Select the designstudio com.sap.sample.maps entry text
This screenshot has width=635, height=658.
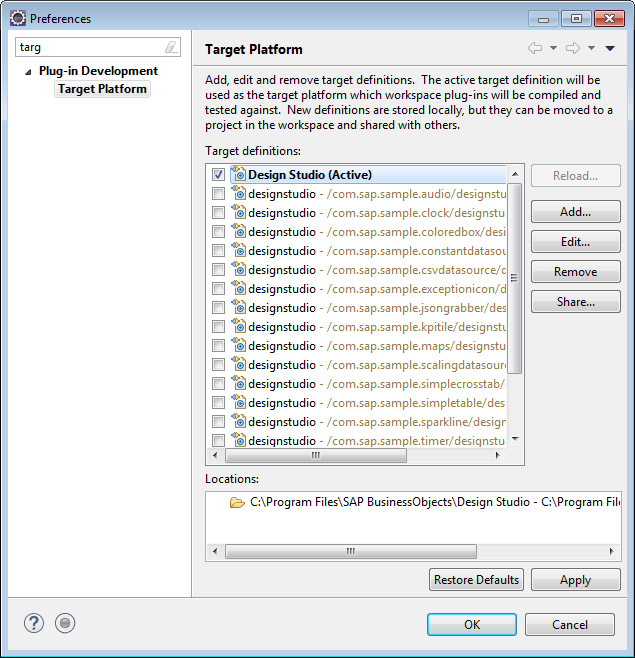tap(377, 346)
